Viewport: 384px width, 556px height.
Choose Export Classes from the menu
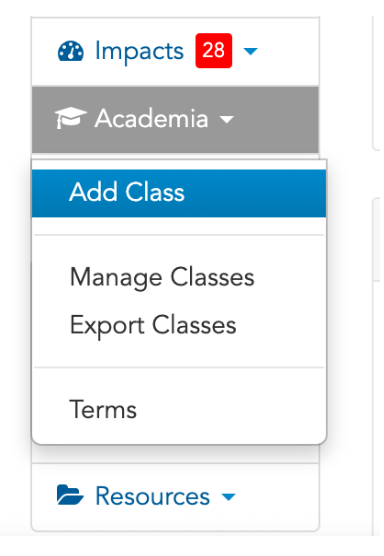tap(153, 326)
